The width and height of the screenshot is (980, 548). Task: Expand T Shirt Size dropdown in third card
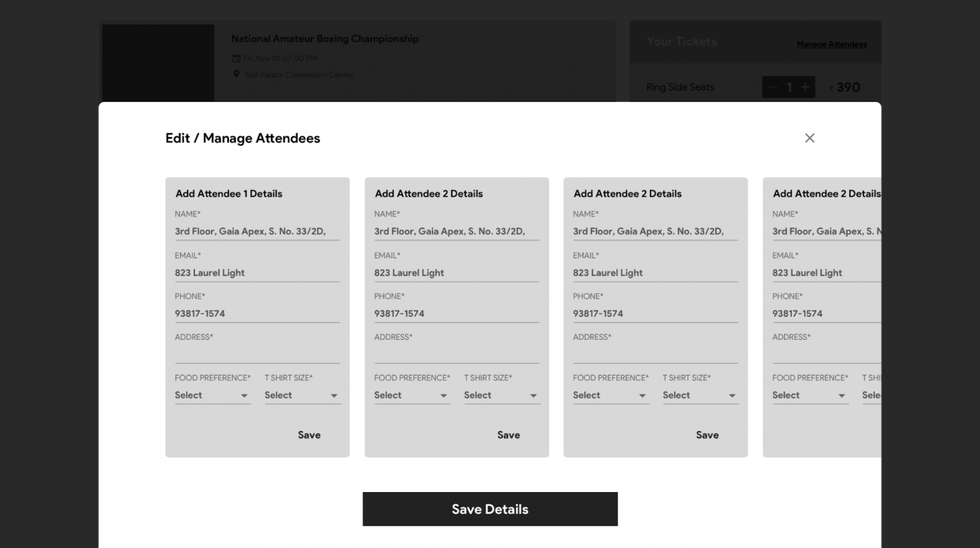click(700, 396)
